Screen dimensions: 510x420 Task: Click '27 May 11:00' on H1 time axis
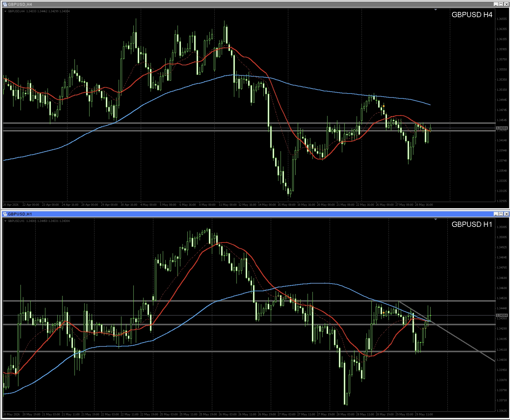coord(306,414)
